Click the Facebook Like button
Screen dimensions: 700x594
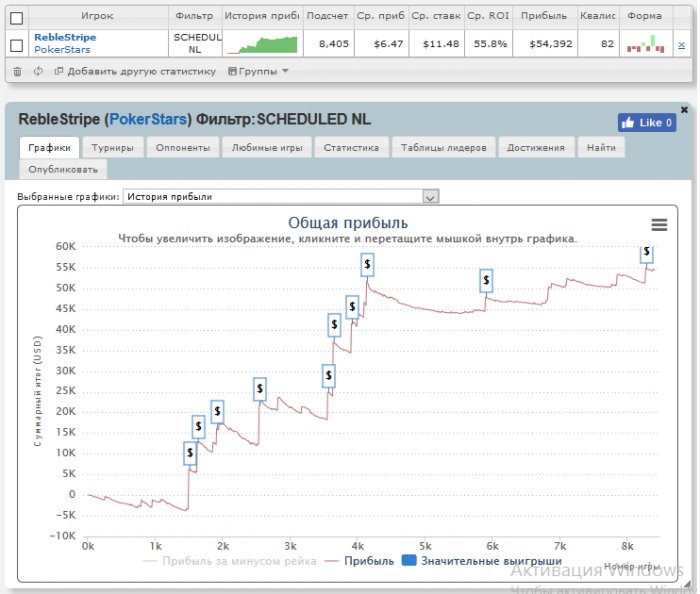(x=647, y=122)
